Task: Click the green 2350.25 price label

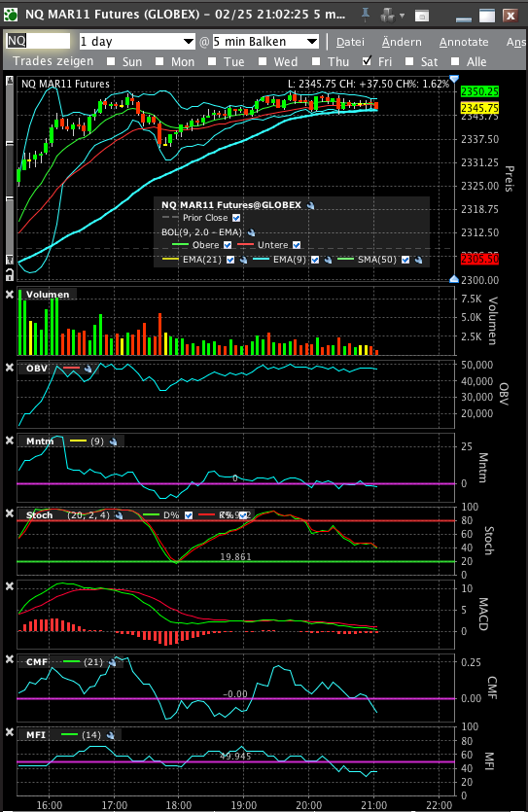Action: pyautogui.click(x=479, y=91)
